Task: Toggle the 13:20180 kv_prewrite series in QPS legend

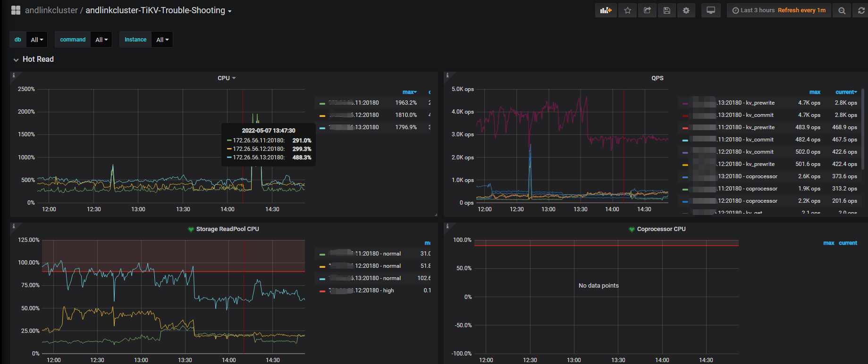Action: point(746,103)
